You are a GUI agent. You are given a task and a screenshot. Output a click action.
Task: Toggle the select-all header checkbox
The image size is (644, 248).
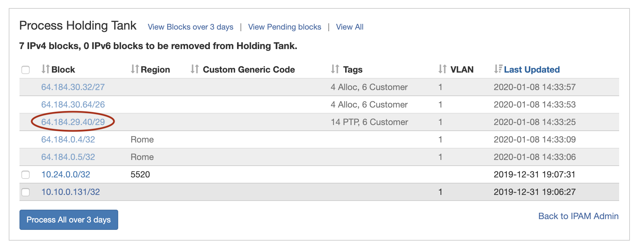click(26, 70)
